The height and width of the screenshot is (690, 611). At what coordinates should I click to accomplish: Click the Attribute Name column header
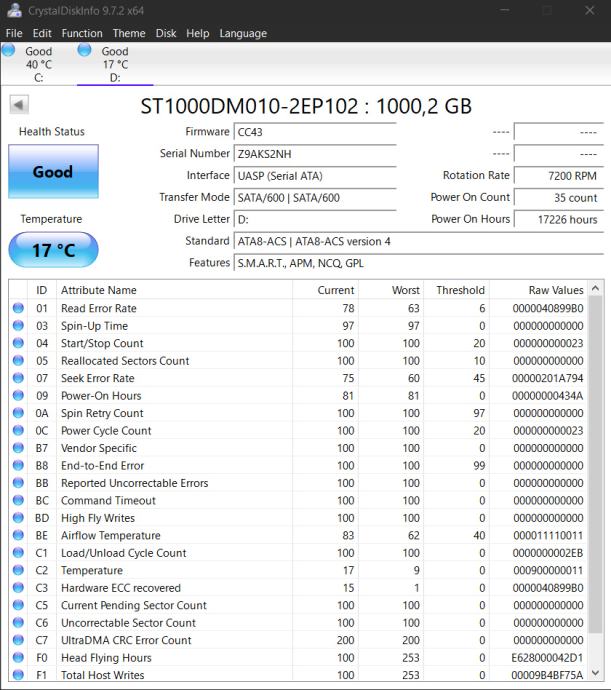click(x=99, y=290)
